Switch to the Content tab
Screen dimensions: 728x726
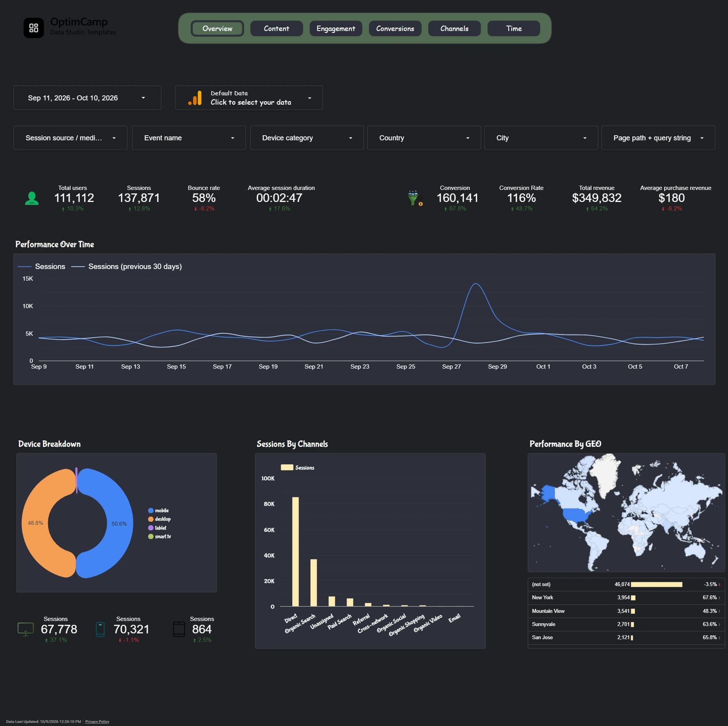[x=276, y=29]
